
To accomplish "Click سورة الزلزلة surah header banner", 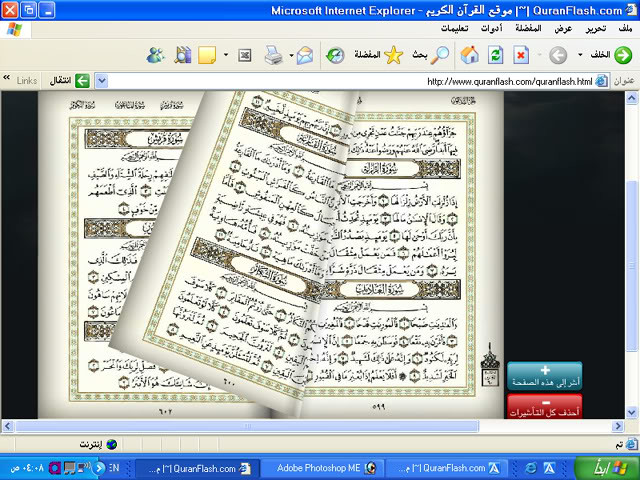I will (402, 168).
